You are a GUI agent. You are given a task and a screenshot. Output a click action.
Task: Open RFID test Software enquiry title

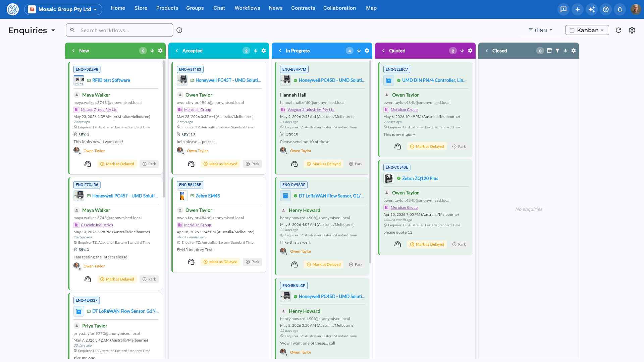pyautogui.click(x=111, y=80)
